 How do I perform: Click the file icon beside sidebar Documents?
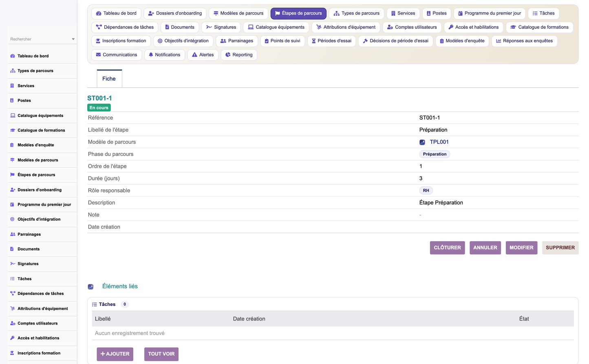(x=12, y=249)
